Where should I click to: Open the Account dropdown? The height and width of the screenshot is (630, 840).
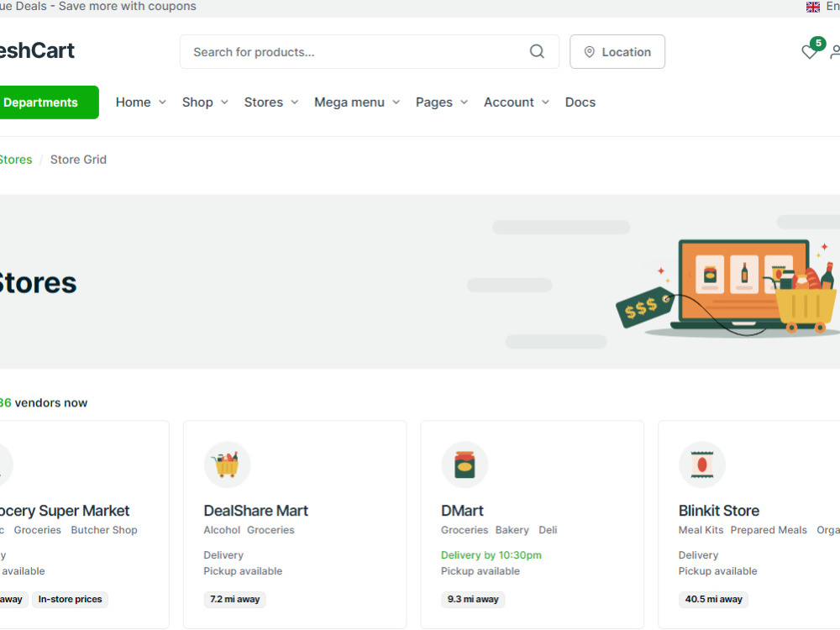515,102
